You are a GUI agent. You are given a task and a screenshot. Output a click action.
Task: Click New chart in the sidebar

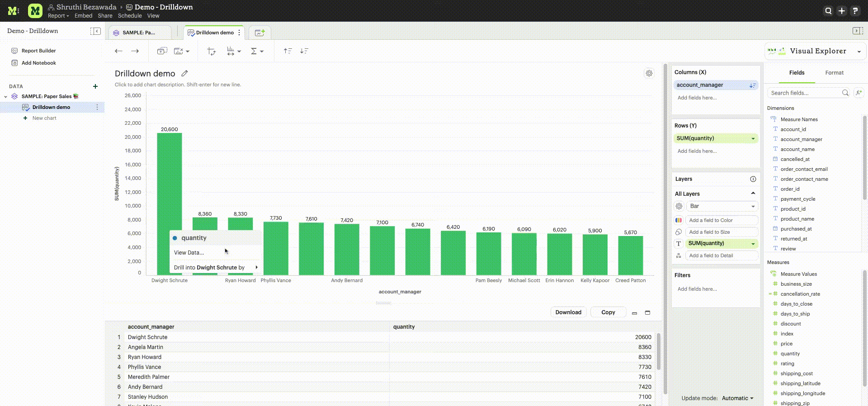44,118
